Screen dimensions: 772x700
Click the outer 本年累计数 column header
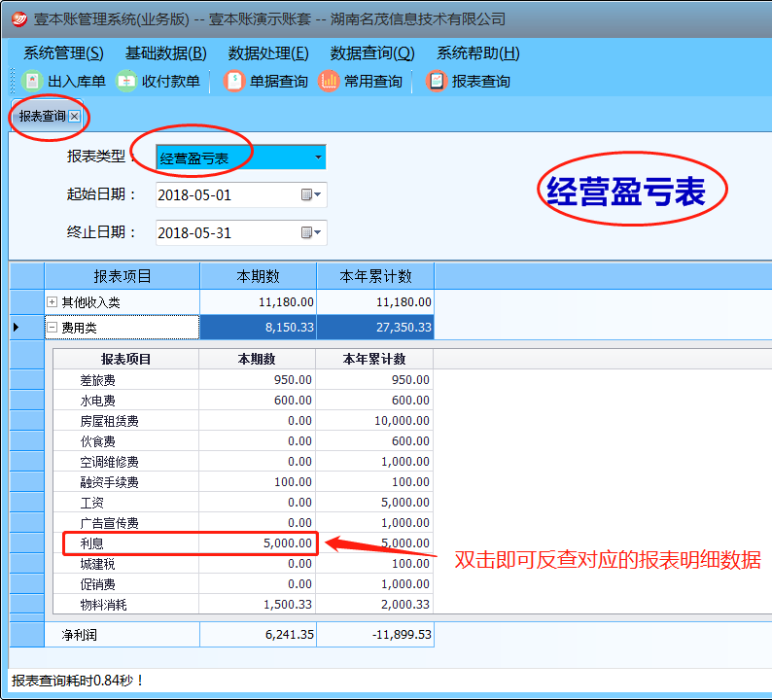(375, 276)
